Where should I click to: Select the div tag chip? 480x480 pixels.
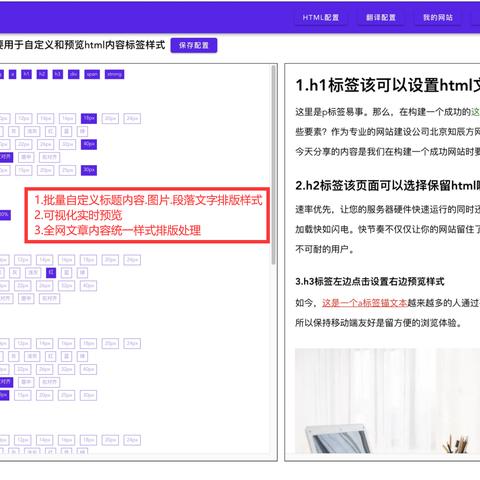click(73, 74)
